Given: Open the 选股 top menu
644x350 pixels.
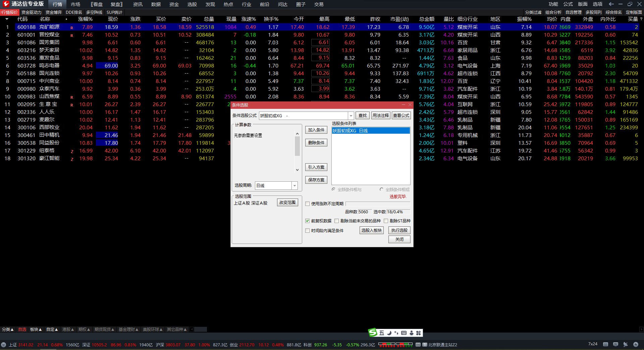Looking at the screenshot, I should tap(192, 4).
